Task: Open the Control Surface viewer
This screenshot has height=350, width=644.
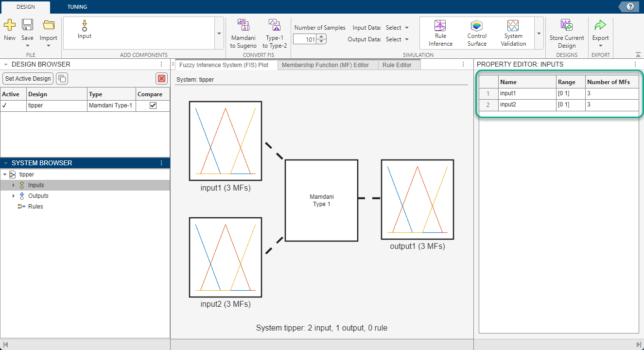Action: 477,26
